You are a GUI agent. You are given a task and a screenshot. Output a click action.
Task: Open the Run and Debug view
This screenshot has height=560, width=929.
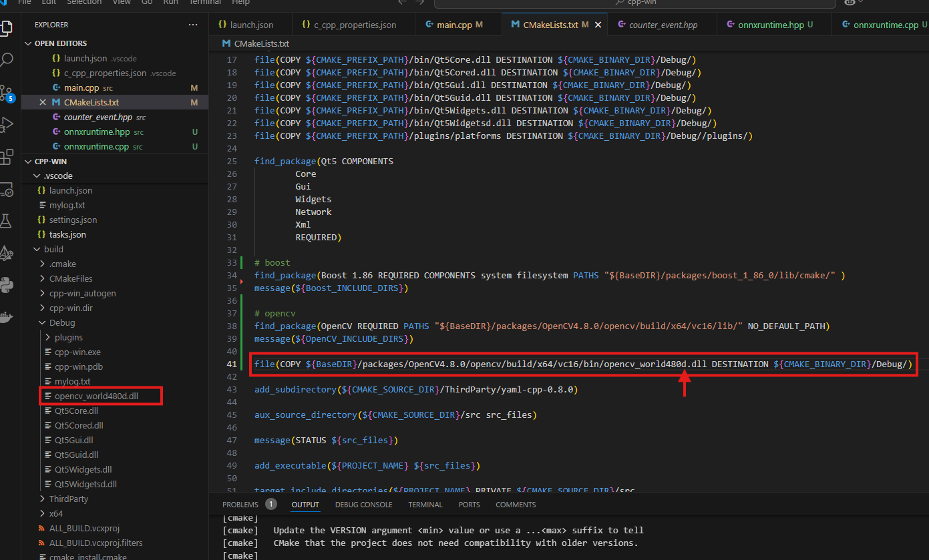pos(7,125)
